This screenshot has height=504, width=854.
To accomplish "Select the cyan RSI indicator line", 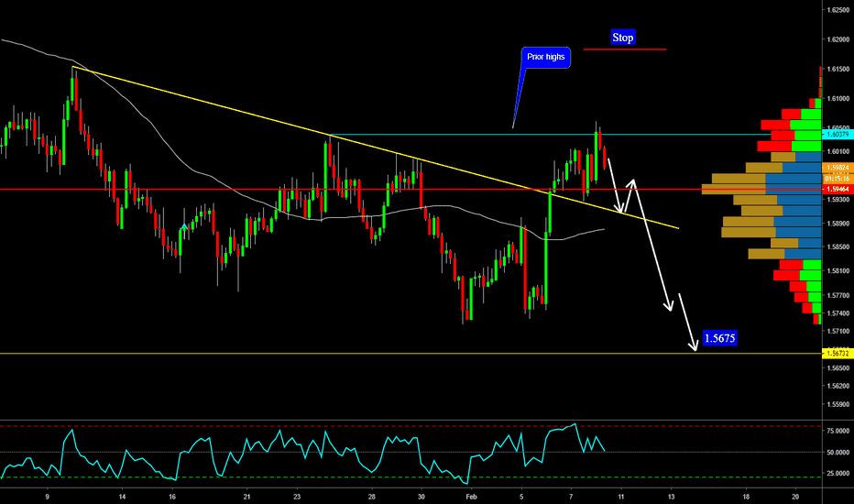I will 302,454.
